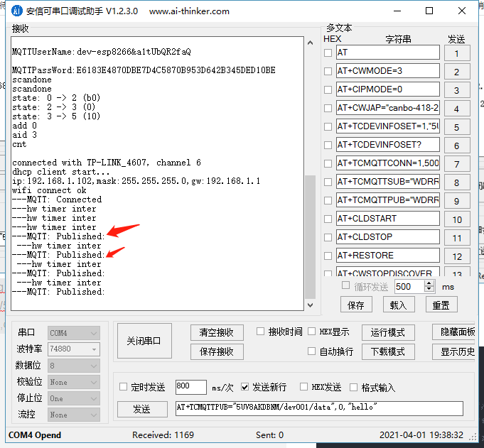The image size is (484, 448).
Task: Enable 格式输入 format input checkbox
Action: point(354,387)
